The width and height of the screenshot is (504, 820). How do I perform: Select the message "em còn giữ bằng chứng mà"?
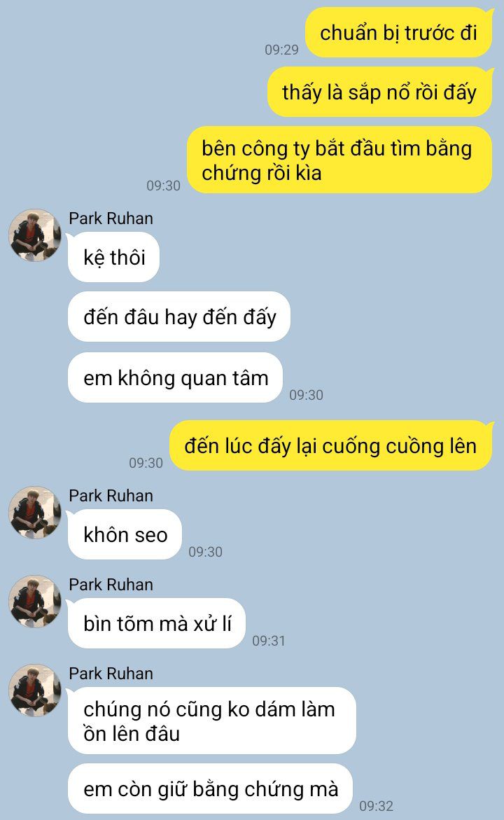tap(210, 788)
